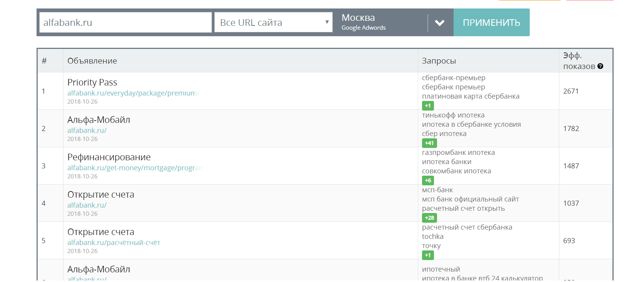
Task: Open the alfabank.ru/ link in row 2
Action: [x=87, y=131]
